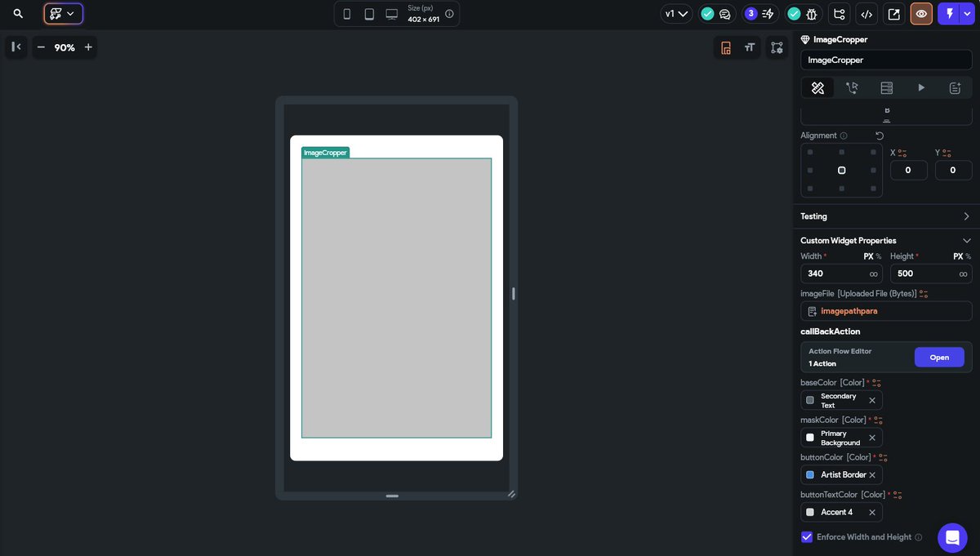
Task: Toggle the text size TT icon
Action: 749,48
